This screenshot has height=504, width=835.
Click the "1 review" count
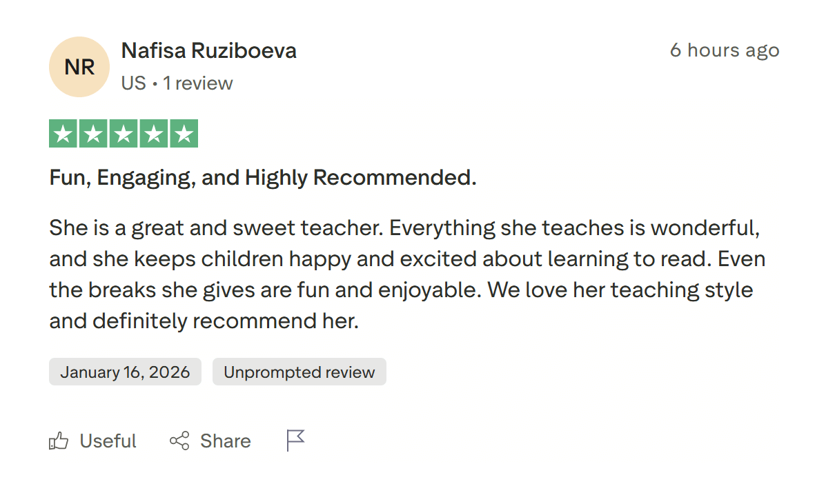(198, 83)
